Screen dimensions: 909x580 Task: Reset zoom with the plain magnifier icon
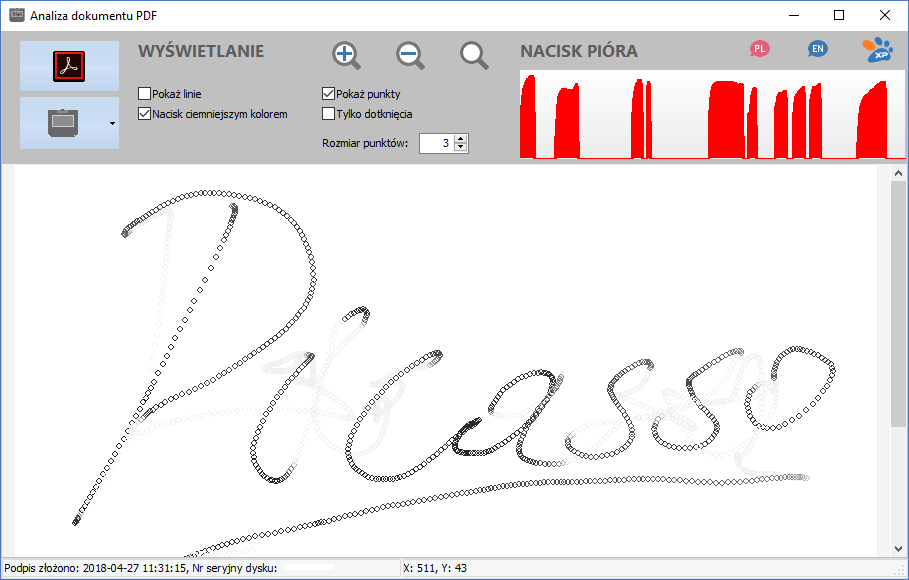[474, 56]
